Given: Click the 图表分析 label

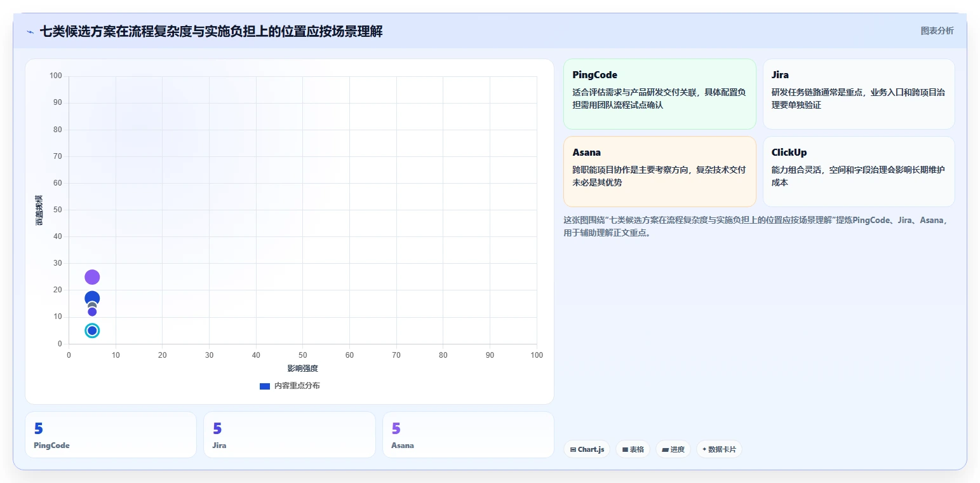Looking at the screenshot, I should coord(937,31).
